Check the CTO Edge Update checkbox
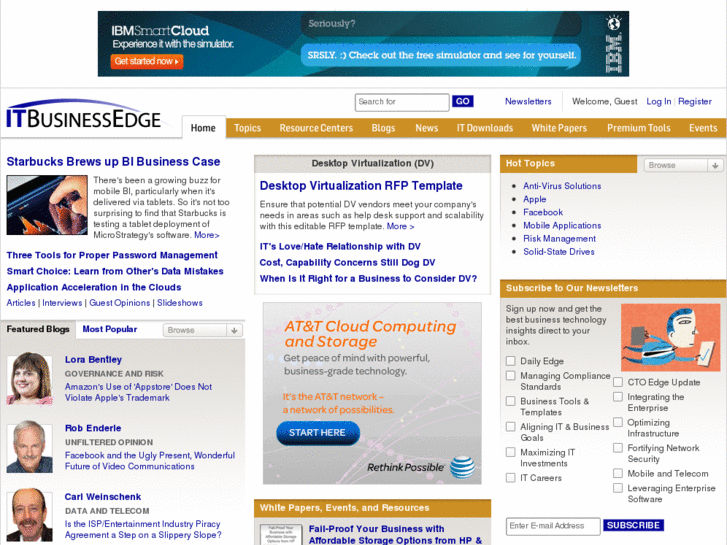Screen dimensions: 727x545 [618, 382]
